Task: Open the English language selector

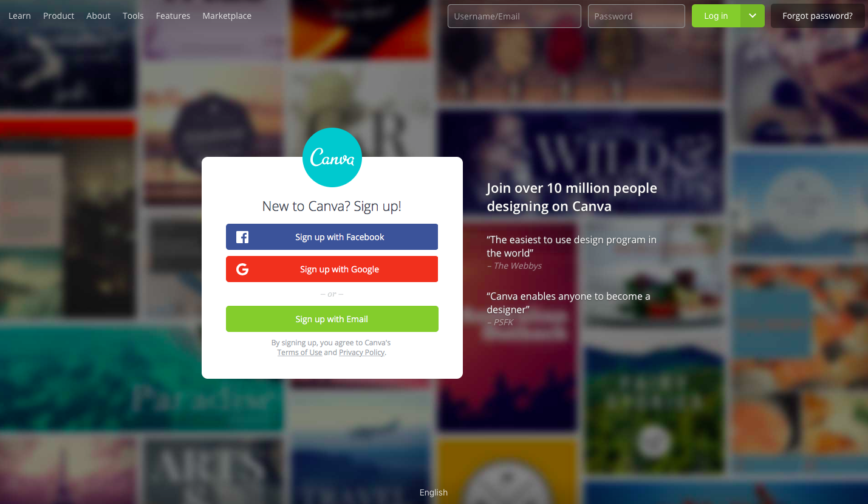Action: pos(434,492)
